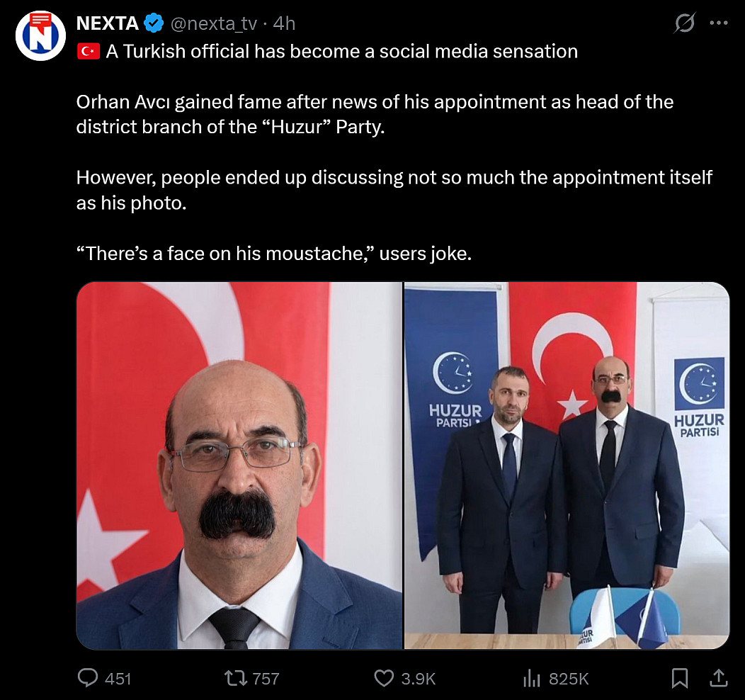
Task: Open the left close-up portrait photo
Action: 239,465
